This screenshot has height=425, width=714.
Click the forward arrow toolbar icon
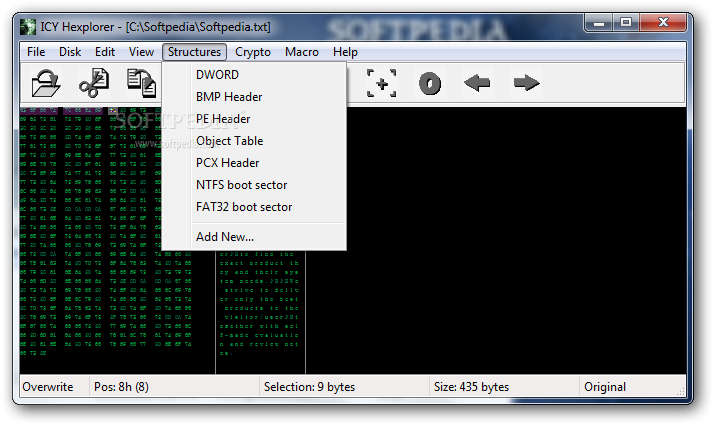coord(526,83)
